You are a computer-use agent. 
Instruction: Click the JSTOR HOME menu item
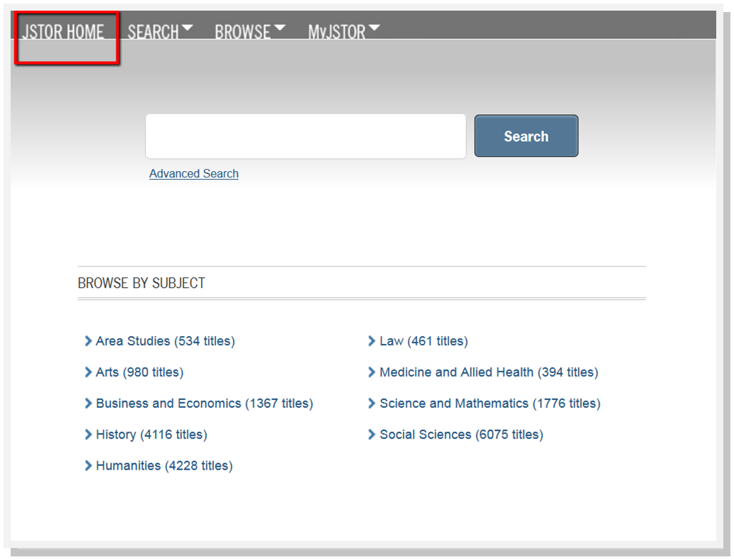(63, 32)
